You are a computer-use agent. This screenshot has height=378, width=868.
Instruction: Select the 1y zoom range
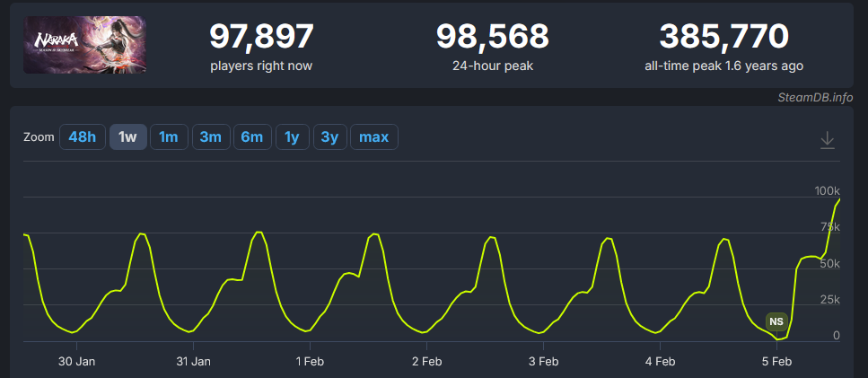(293, 136)
